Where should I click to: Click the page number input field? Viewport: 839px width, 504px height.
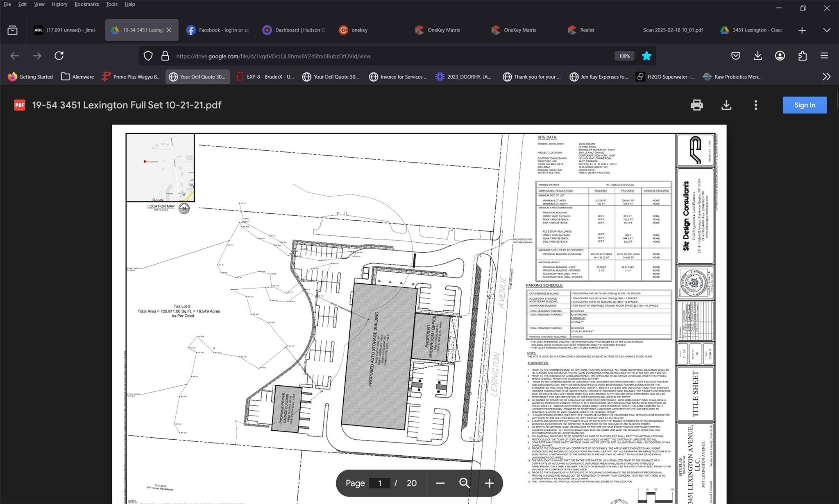379,483
